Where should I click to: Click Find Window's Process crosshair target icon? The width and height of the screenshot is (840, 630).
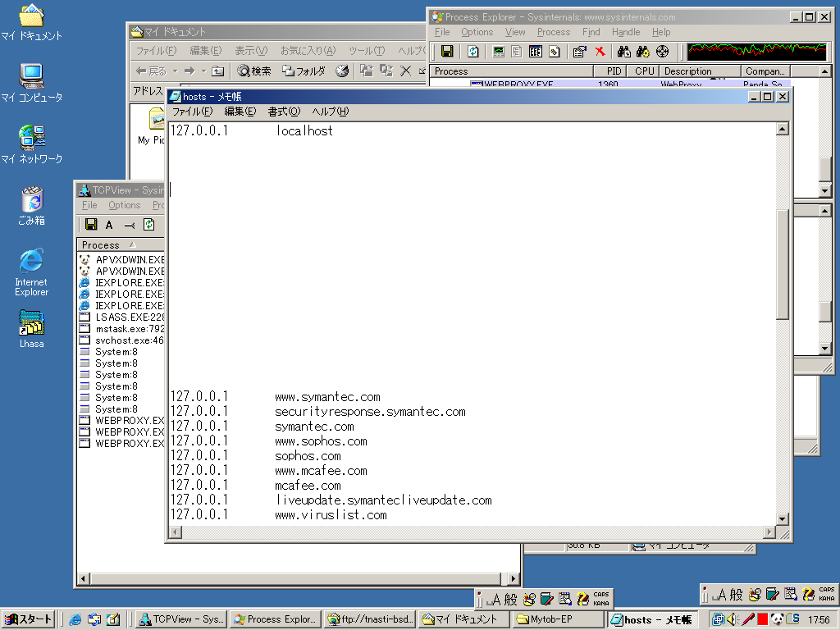tap(663, 52)
